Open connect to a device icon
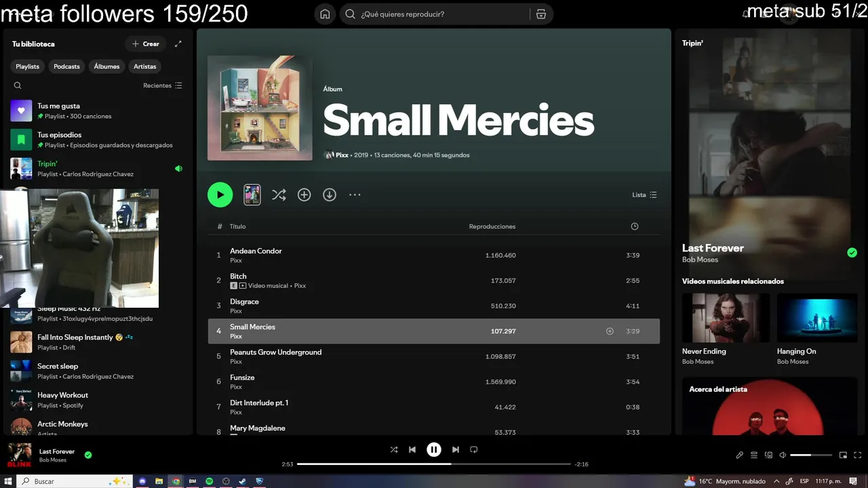 coord(768,455)
